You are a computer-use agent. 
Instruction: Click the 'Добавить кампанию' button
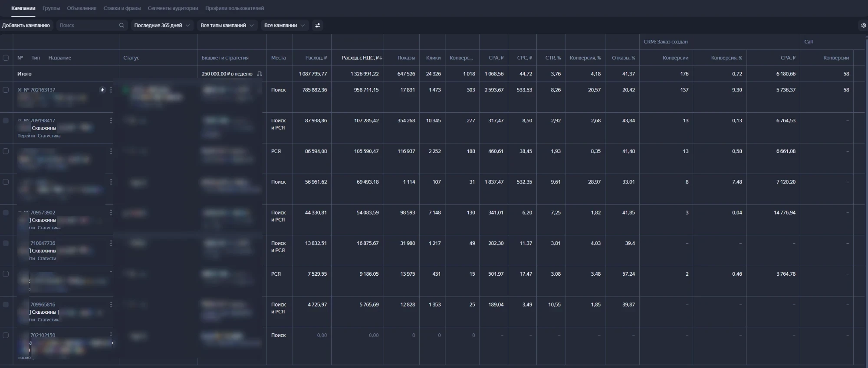point(26,26)
